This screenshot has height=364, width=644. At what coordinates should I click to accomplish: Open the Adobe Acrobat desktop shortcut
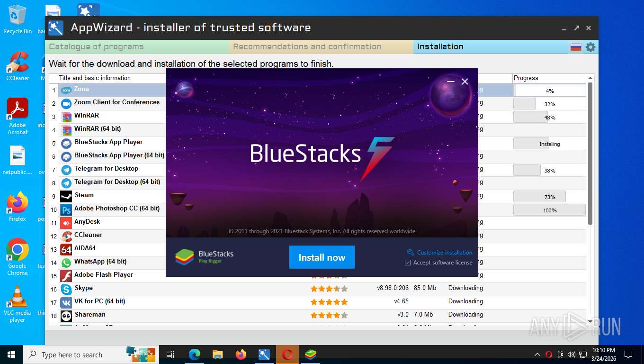click(x=18, y=117)
